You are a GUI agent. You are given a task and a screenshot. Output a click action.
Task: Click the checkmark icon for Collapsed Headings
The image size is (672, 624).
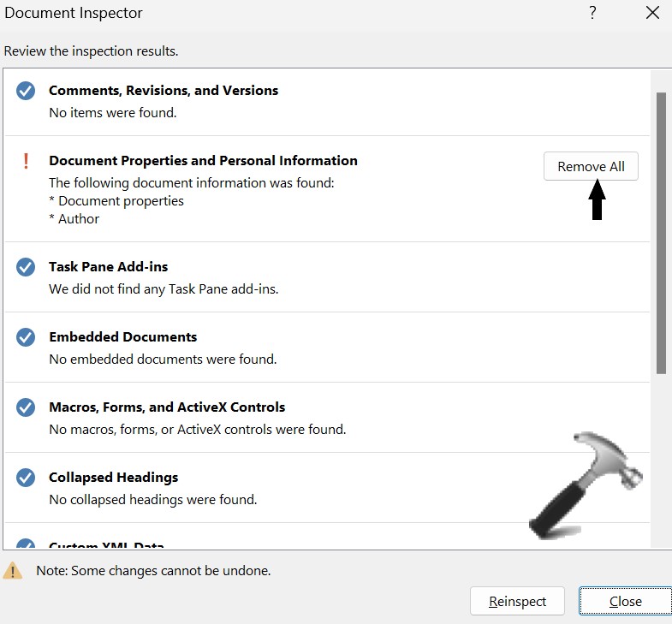[26, 478]
